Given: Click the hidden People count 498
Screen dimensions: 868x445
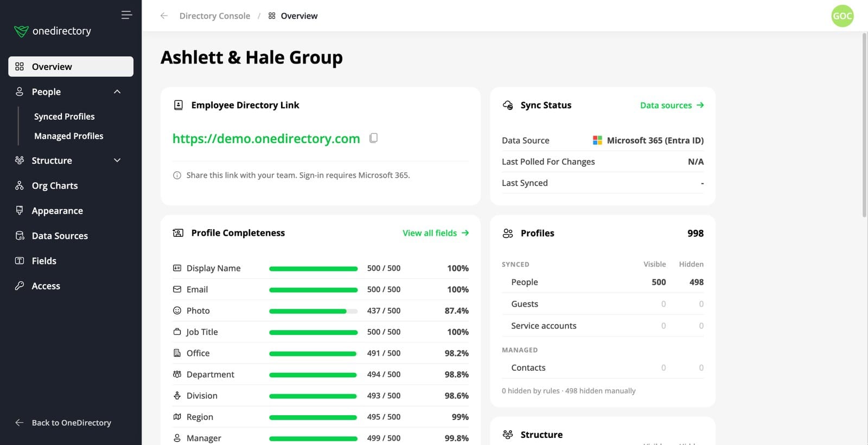Looking at the screenshot, I should coord(697,282).
